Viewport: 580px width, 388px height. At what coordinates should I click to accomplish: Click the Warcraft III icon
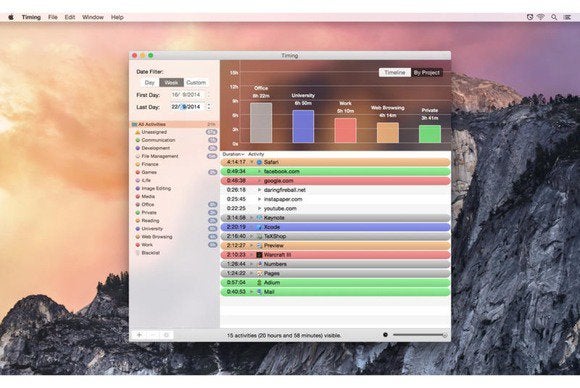tap(259, 255)
